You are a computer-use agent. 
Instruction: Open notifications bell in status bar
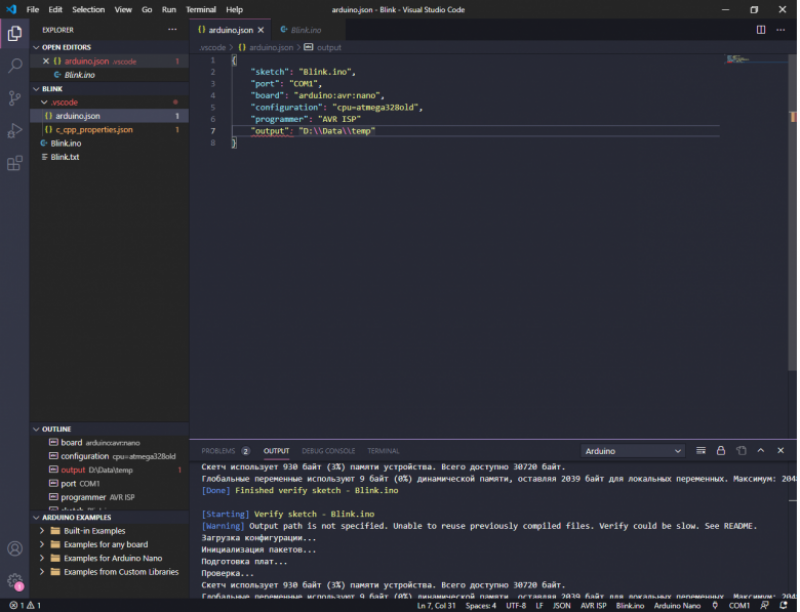(784, 605)
